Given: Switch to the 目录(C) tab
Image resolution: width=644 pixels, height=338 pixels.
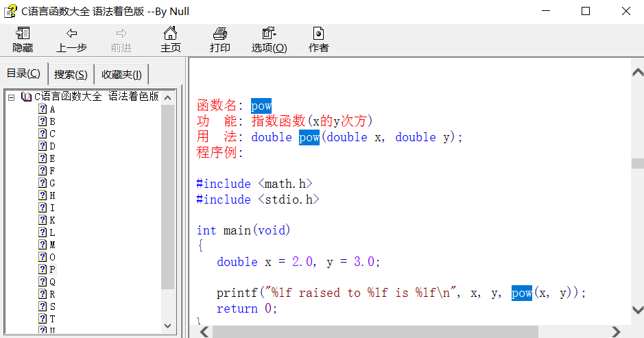Looking at the screenshot, I should coord(23,73).
